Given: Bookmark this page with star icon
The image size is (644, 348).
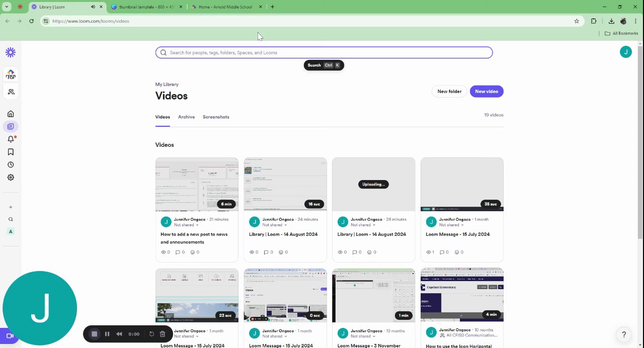Looking at the screenshot, I should pyautogui.click(x=577, y=21).
